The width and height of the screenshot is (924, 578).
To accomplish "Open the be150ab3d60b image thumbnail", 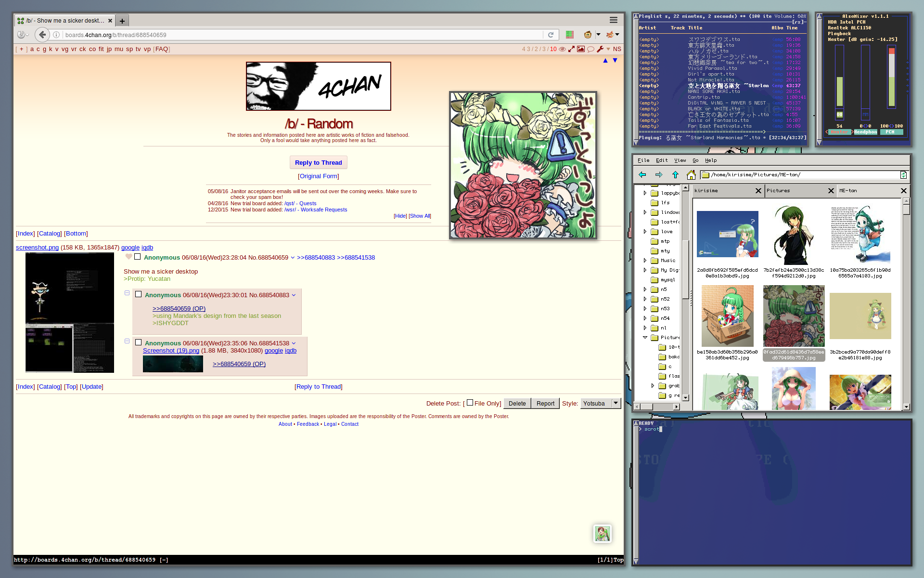I will [x=727, y=316].
